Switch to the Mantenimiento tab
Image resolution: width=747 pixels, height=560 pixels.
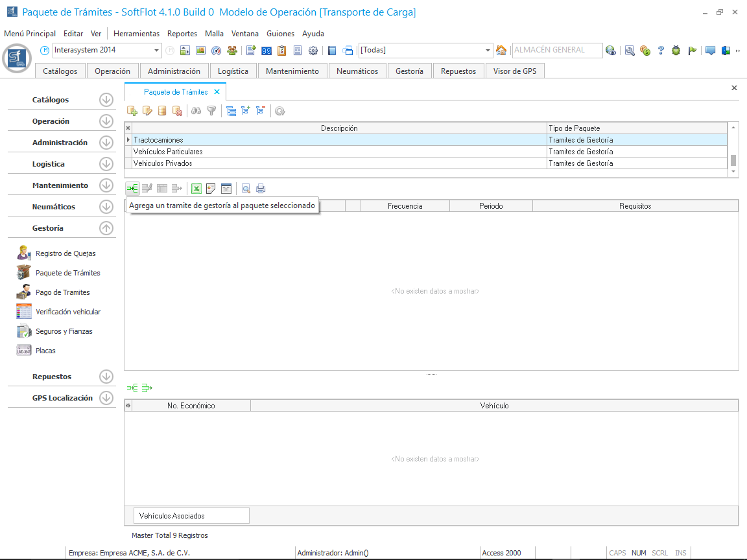tap(292, 71)
